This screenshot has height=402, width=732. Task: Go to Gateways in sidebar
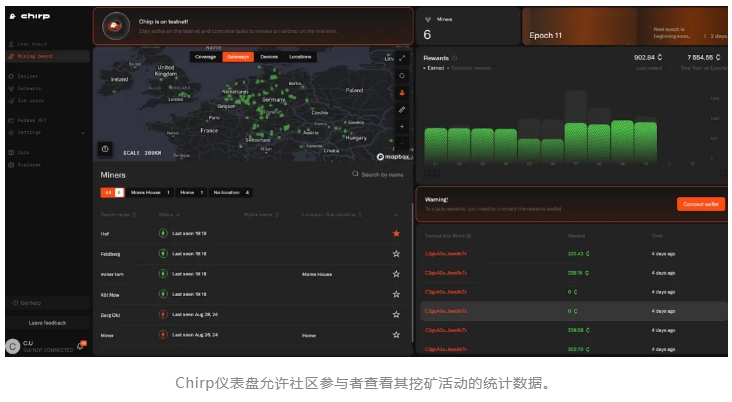25,88
